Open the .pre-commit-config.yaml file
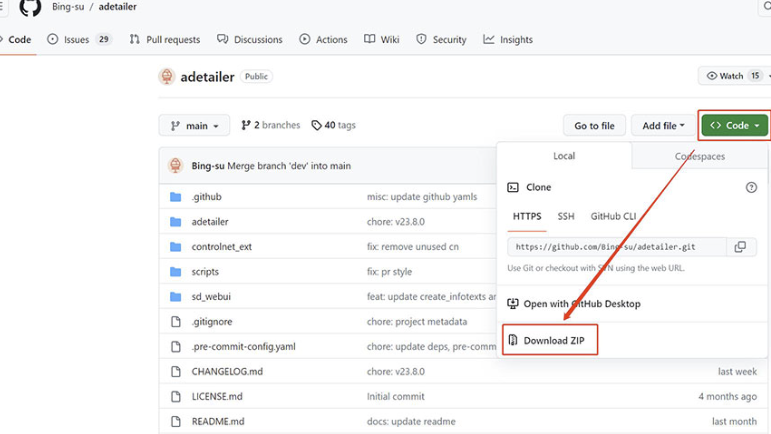771x434 pixels. (243, 347)
